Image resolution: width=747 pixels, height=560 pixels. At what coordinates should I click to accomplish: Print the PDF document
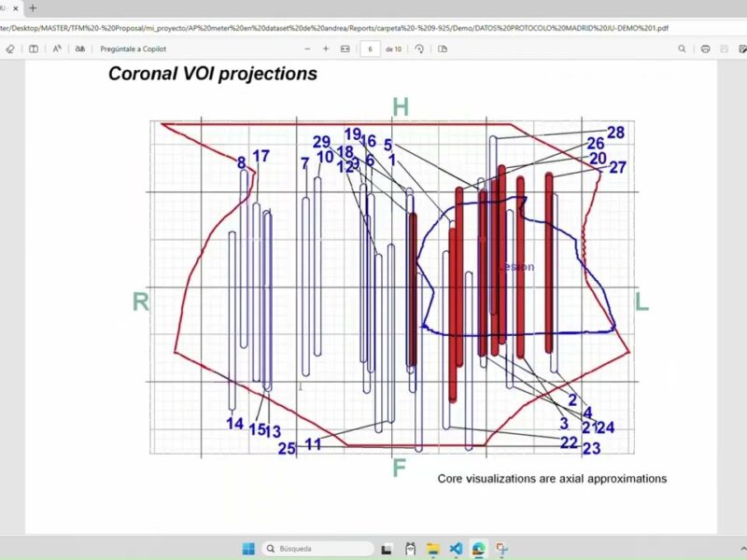click(x=705, y=49)
